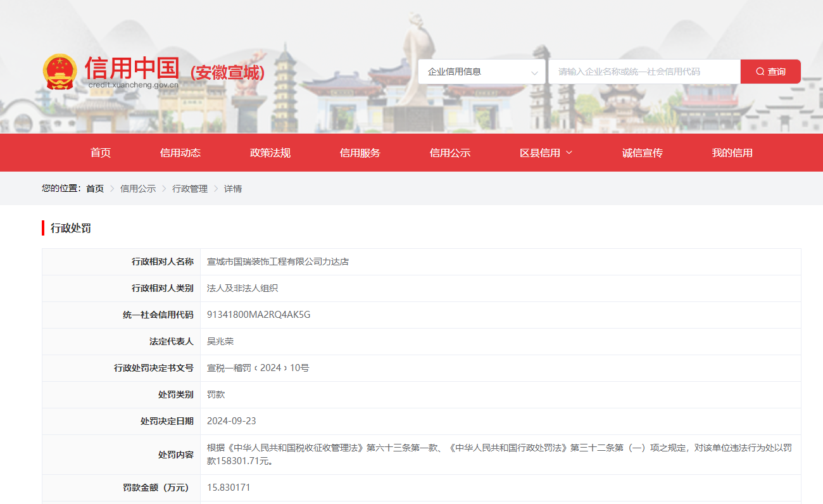
Task: Click the red 查询 search button
Action: tap(770, 71)
